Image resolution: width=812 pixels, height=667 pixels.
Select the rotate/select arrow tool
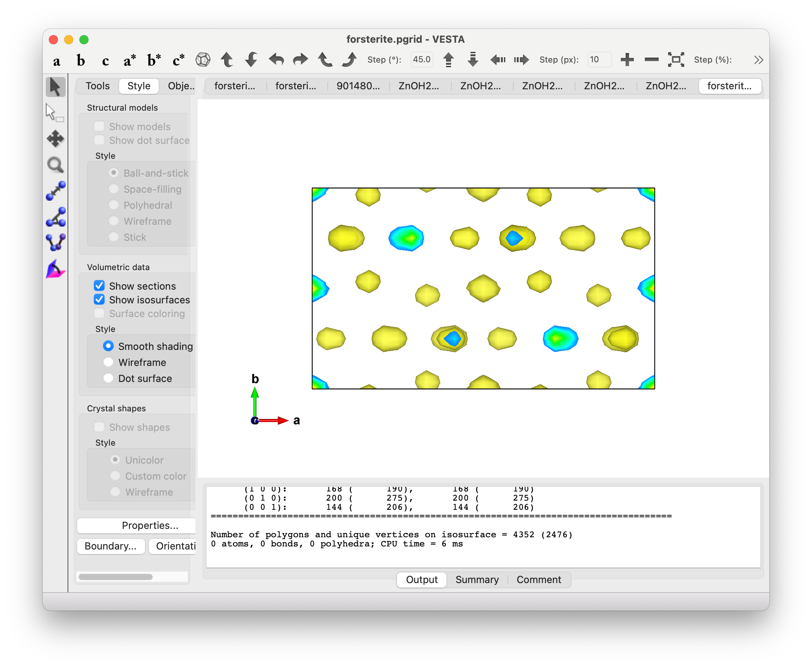click(x=55, y=87)
